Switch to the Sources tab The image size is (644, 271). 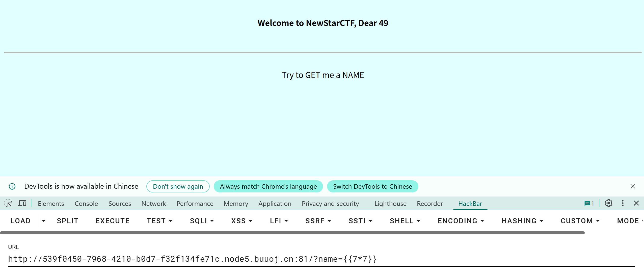[120, 203]
